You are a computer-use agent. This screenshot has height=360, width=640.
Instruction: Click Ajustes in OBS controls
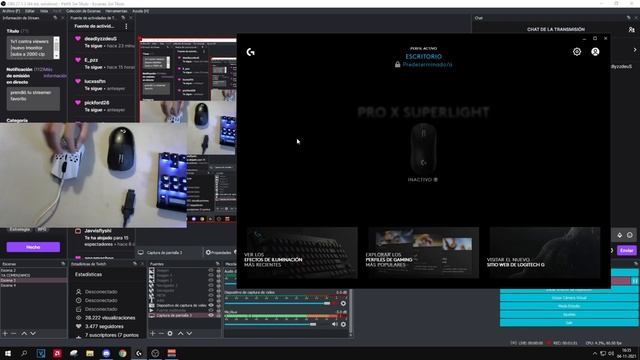[x=569, y=314]
